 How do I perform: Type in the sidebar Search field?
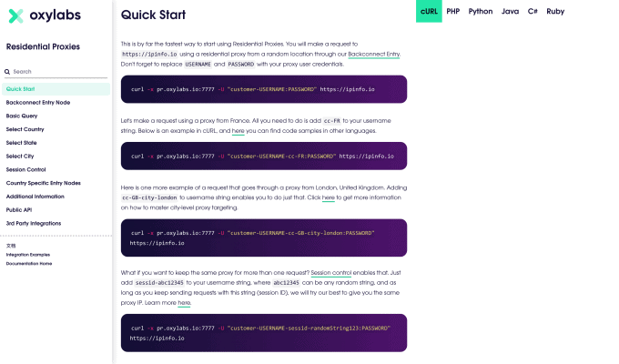tap(59, 71)
